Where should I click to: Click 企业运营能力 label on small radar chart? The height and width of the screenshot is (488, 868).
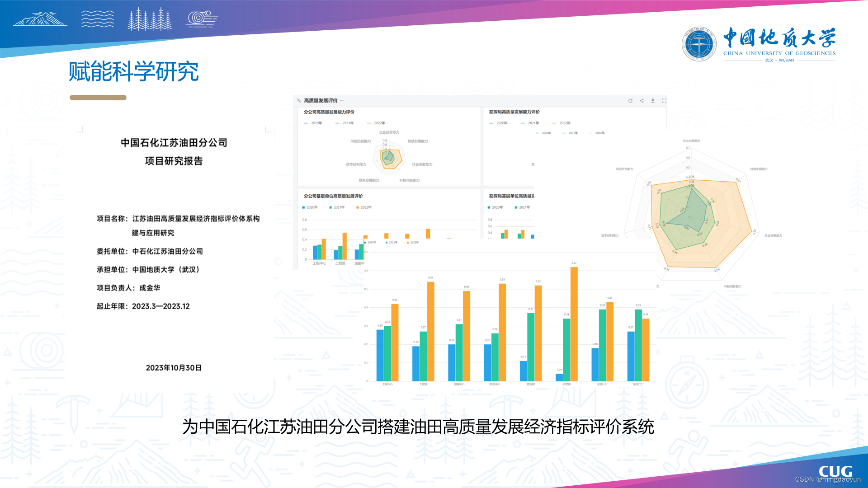tap(389, 132)
